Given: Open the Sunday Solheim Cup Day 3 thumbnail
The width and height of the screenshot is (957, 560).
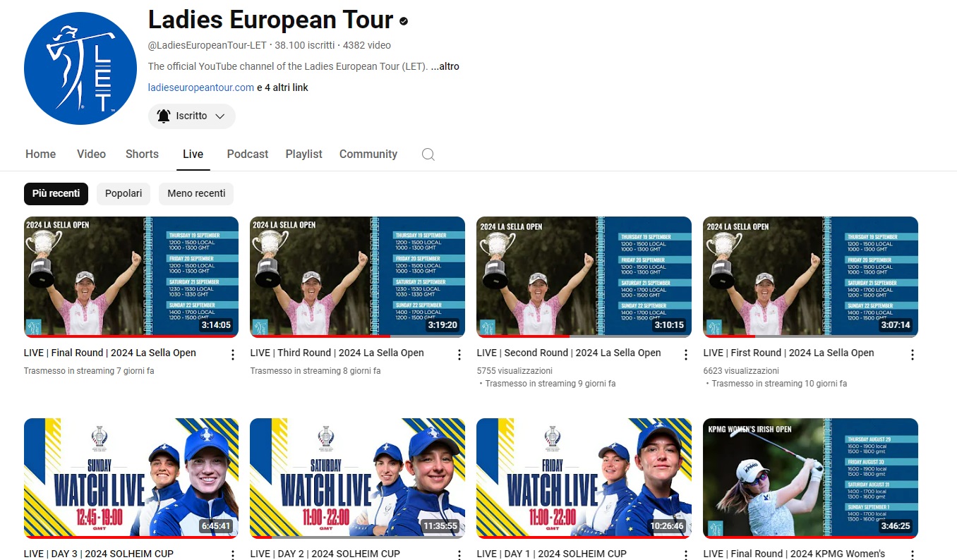Looking at the screenshot, I should (131, 477).
